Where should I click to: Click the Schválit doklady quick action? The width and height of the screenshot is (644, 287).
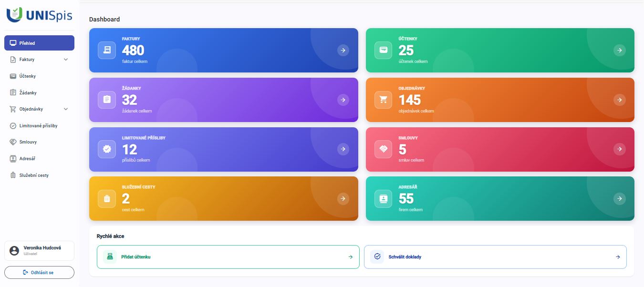click(x=495, y=257)
